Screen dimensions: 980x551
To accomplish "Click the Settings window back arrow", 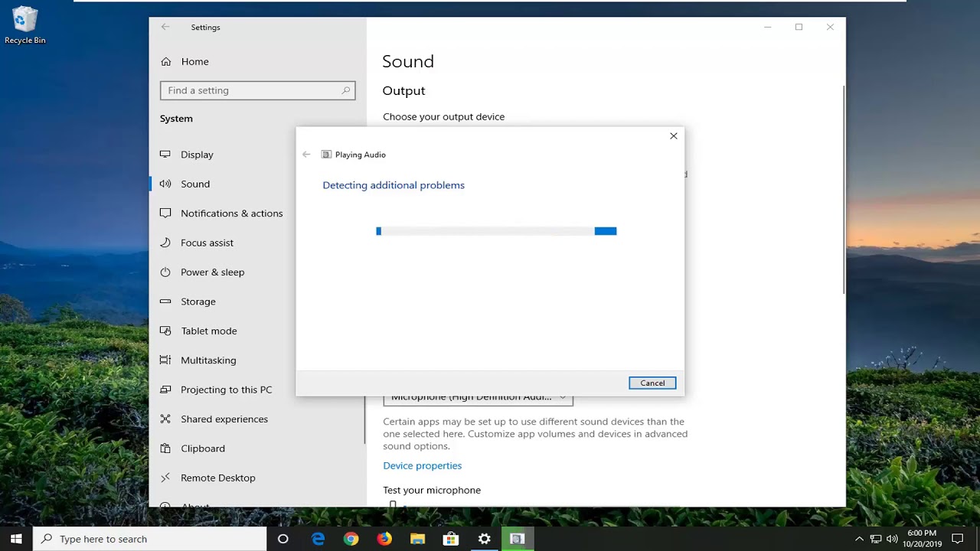I will point(165,27).
